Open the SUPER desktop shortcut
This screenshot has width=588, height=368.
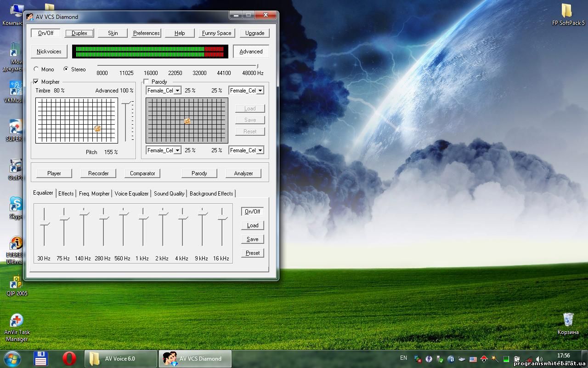tap(15, 130)
